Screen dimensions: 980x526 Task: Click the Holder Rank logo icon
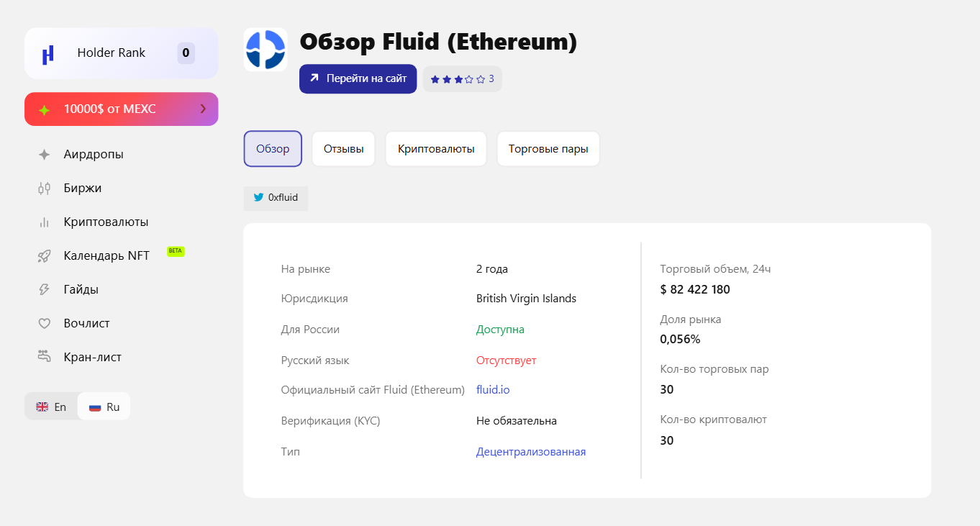coord(48,54)
